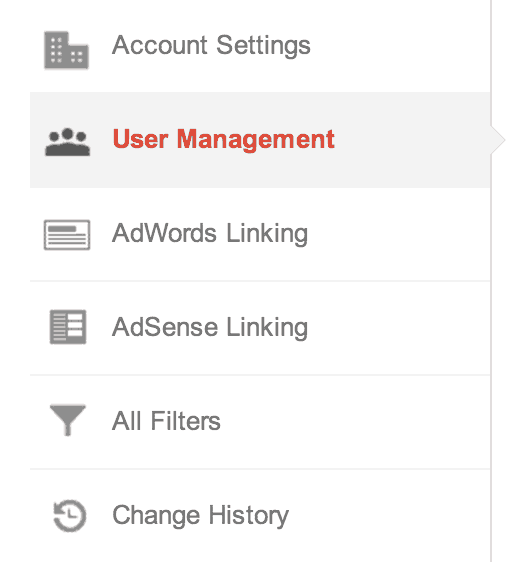The width and height of the screenshot is (508, 562).
Task: Go to AdSense Linking text link
Action: [210, 328]
